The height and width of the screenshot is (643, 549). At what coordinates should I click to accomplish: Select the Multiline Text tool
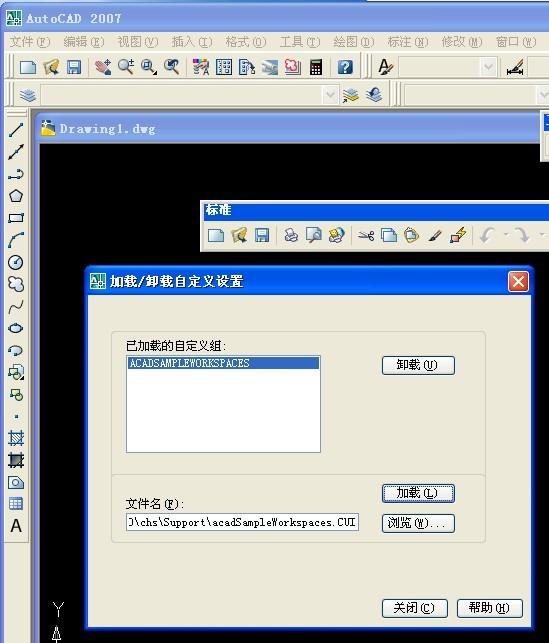tap(16, 526)
